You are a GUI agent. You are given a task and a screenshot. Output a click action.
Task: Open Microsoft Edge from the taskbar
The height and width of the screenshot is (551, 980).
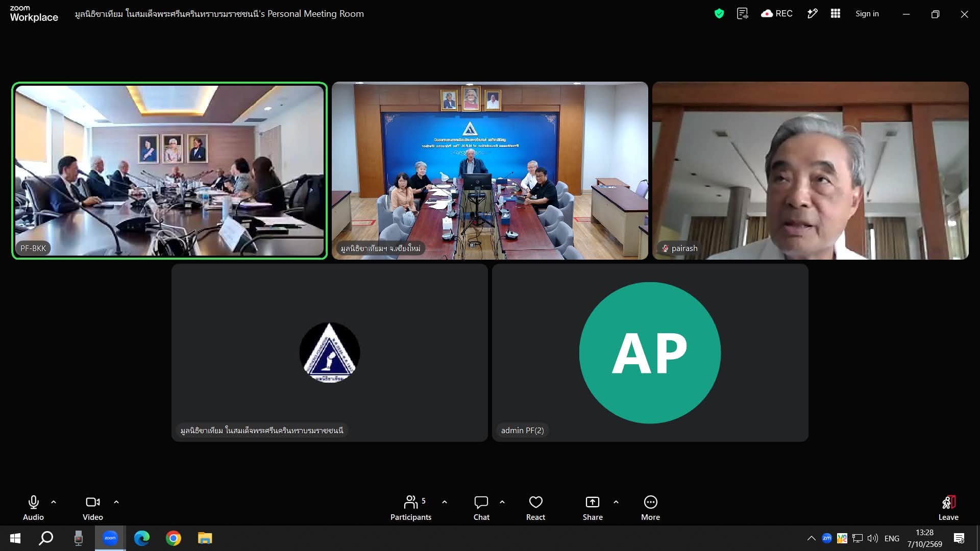[142, 538]
